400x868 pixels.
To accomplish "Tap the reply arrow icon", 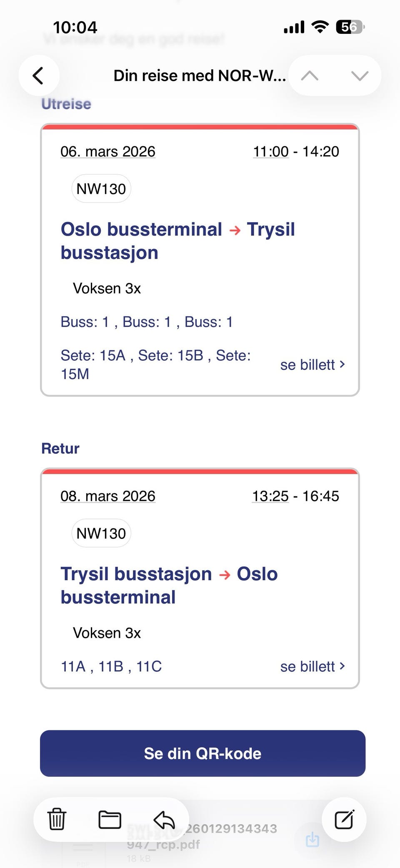I will [164, 819].
